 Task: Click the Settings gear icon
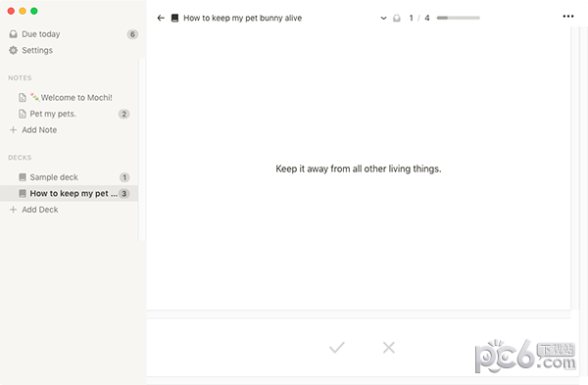[13, 50]
